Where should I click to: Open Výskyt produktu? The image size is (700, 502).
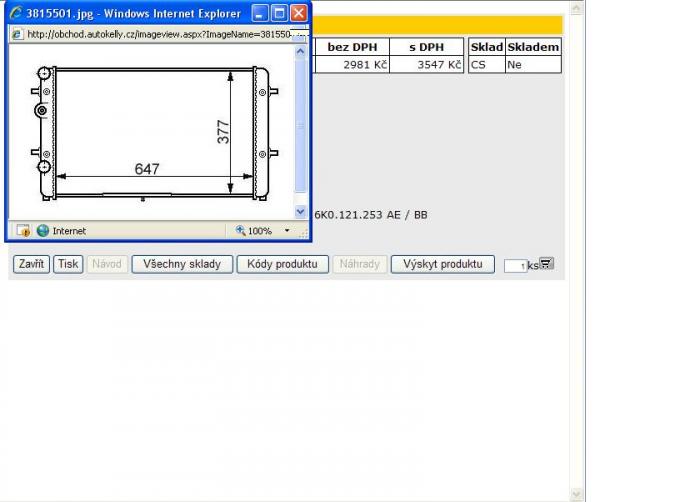tap(442, 264)
